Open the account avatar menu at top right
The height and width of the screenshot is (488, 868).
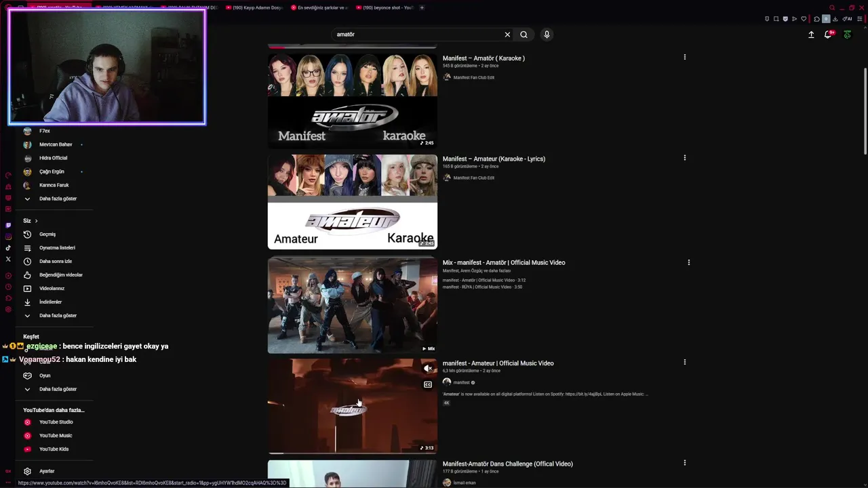(847, 35)
